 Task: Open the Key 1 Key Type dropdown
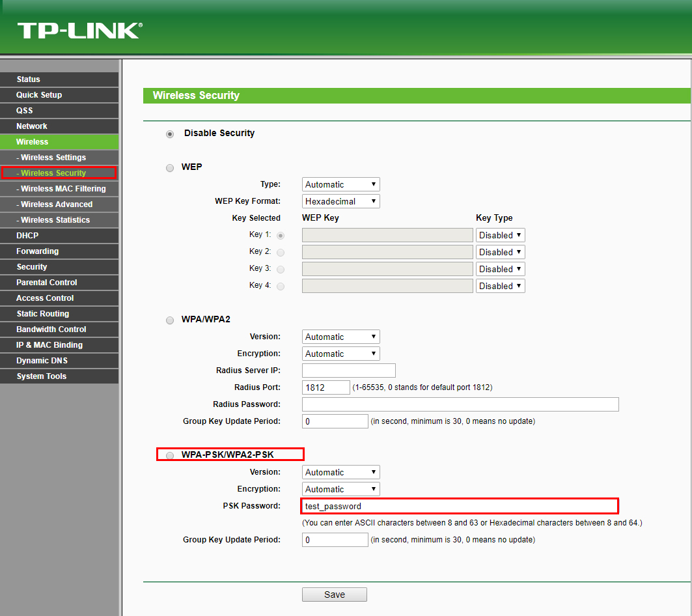pos(500,235)
